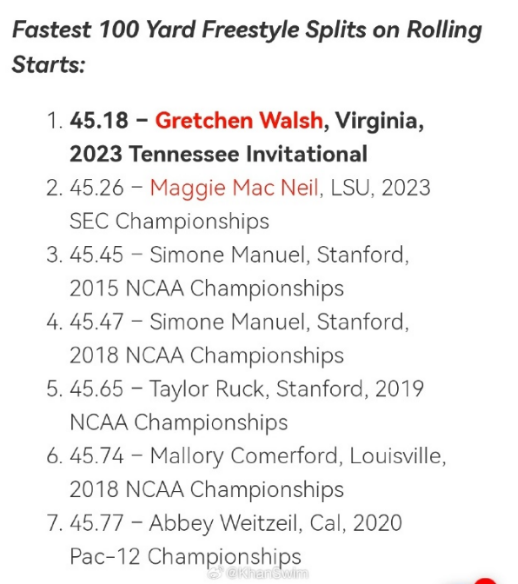This screenshot has width=518, height=584.
Task: Click list number 7 marker
Action: (x=55, y=523)
